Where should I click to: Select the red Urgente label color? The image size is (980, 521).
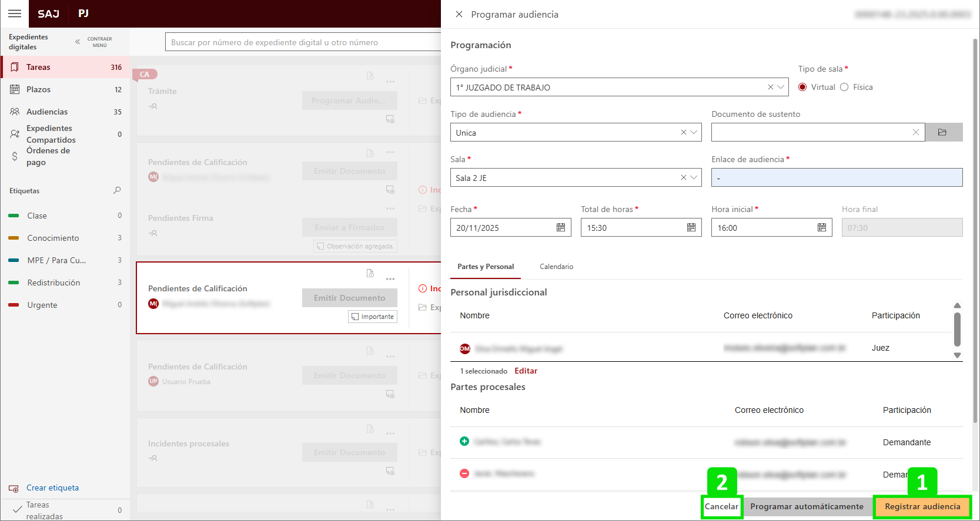14,305
